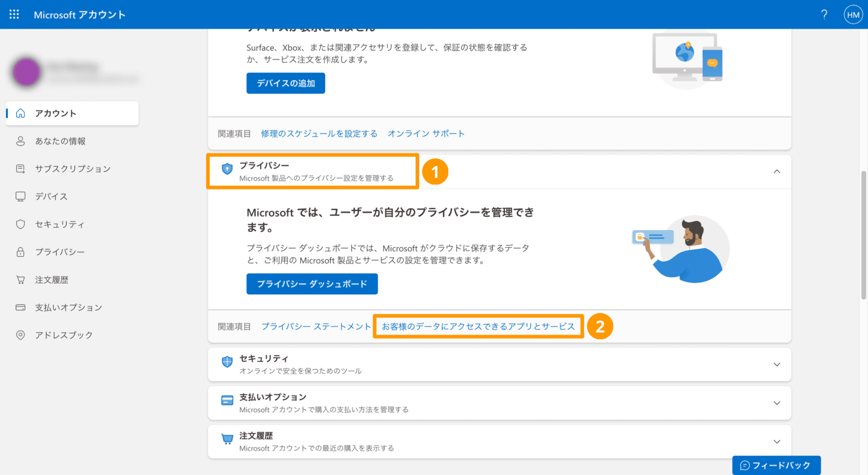This screenshot has width=868, height=475.
Task: Click the 注文履歴 section cart icon
Action: [227, 439]
